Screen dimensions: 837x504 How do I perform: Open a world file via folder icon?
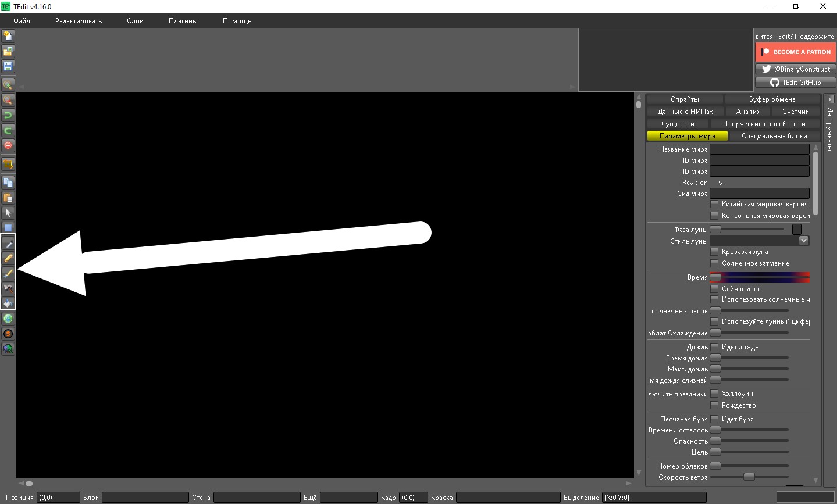[x=8, y=51]
